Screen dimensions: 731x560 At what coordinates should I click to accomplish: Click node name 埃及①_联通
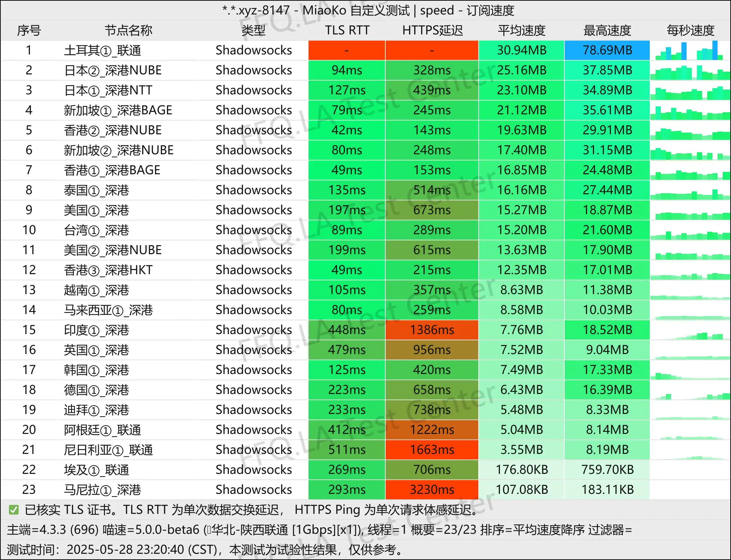point(96,470)
